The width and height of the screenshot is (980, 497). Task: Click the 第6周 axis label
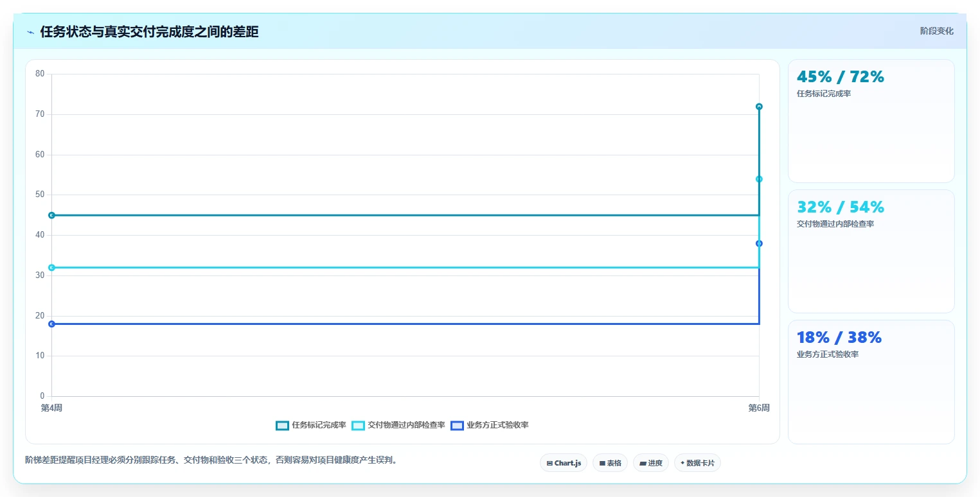pyautogui.click(x=759, y=408)
